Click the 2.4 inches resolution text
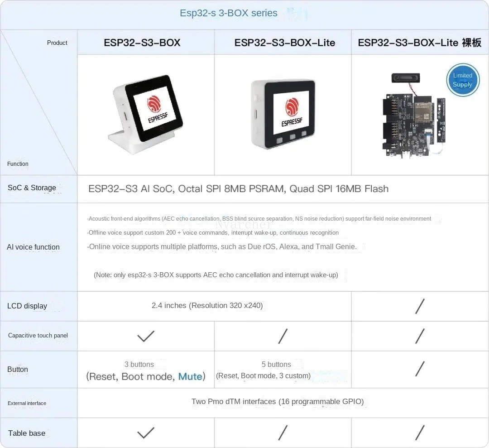The width and height of the screenshot is (489, 448). pyautogui.click(x=207, y=306)
